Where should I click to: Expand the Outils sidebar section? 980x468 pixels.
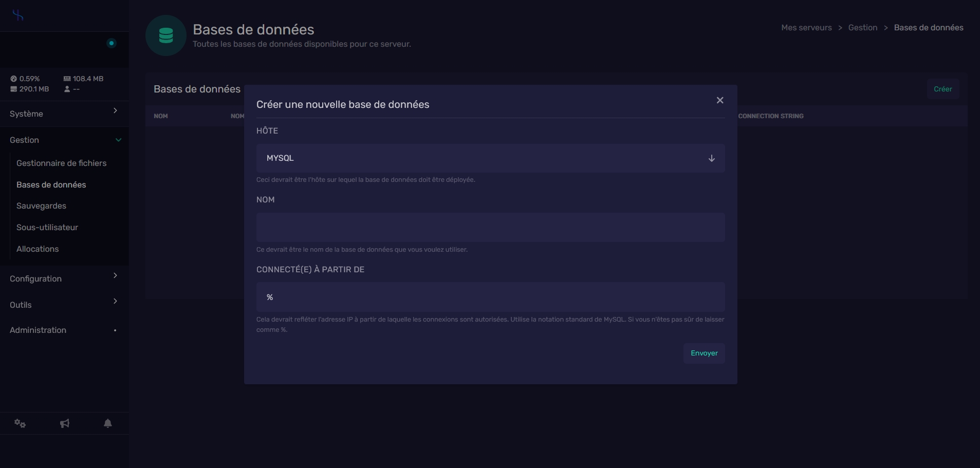tap(64, 305)
